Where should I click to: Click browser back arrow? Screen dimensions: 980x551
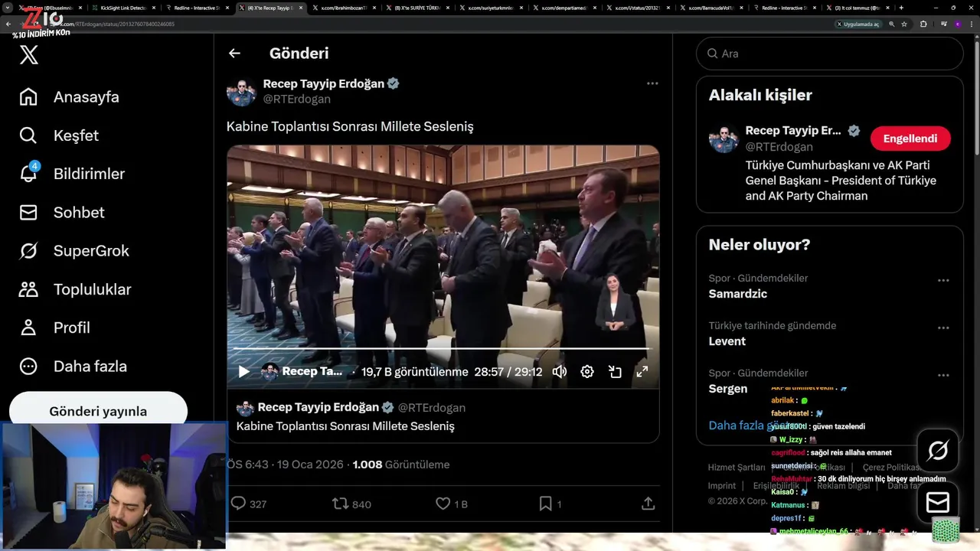[x=8, y=24]
